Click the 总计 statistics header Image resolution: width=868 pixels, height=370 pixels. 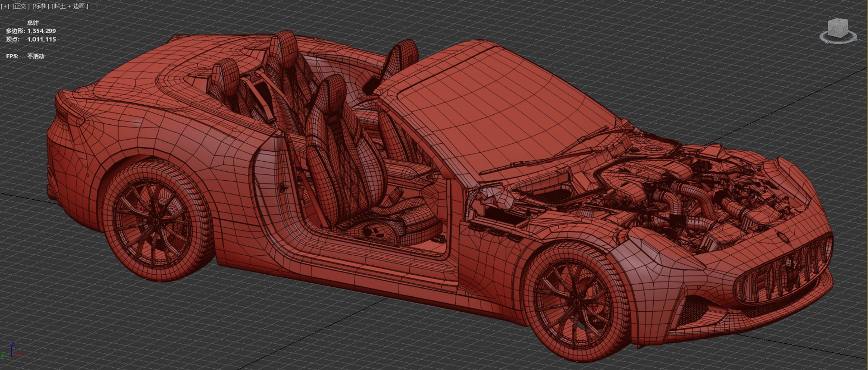[33, 23]
